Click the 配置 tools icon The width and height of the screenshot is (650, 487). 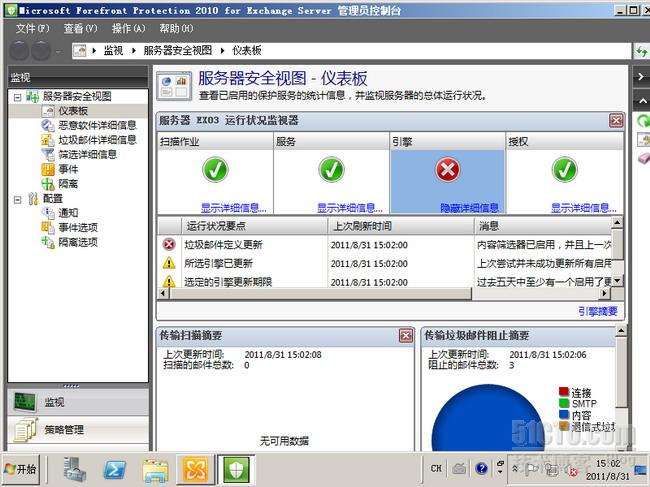(33, 199)
